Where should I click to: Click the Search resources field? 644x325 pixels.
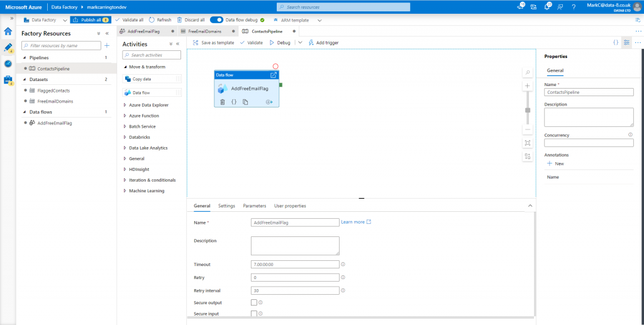coord(343,7)
